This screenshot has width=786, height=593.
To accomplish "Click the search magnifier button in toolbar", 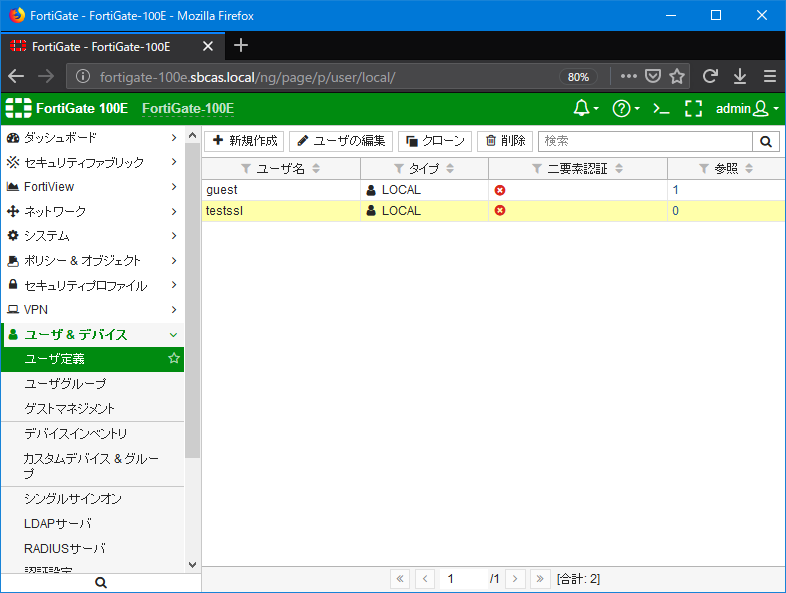I will pos(765,141).
